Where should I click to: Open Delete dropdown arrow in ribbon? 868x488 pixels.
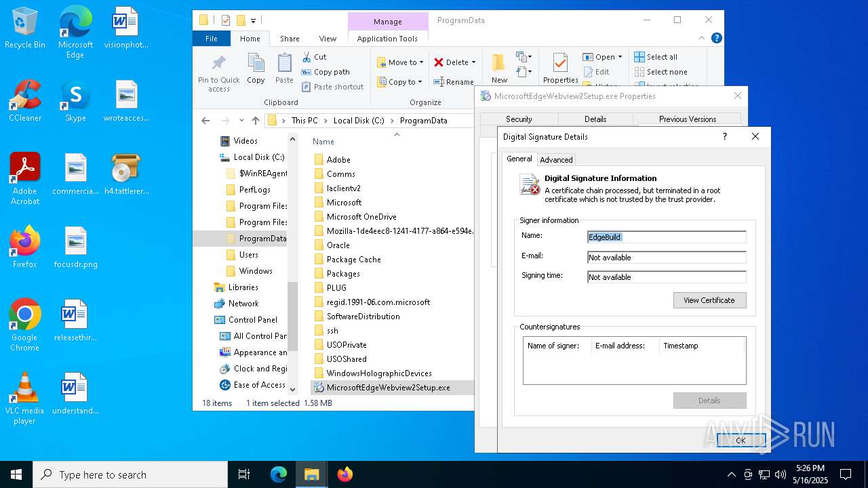tap(473, 62)
